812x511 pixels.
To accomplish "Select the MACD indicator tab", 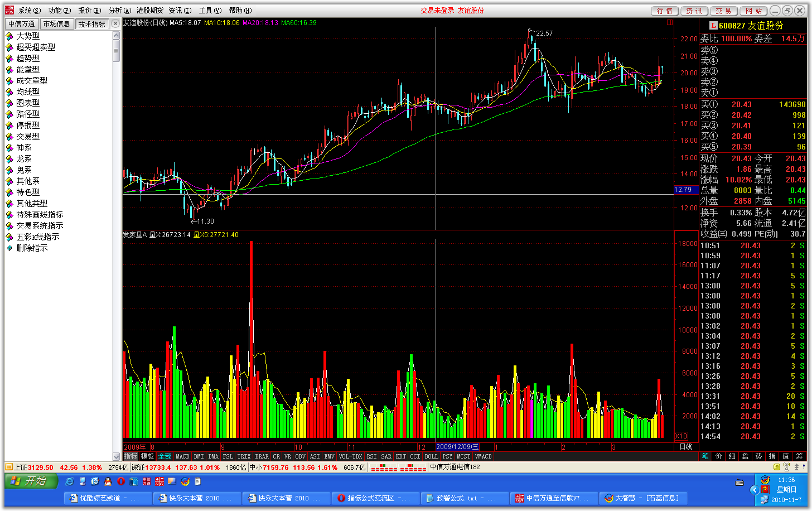I will pos(183,456).
